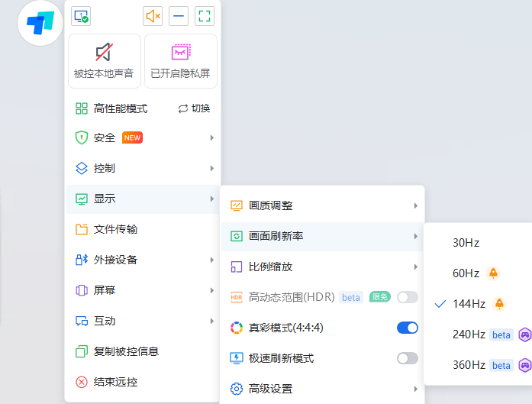Viewport: 532px width, 404px height.
Task: Select the 360Hz beta refresh rate
Action: click(x=478, y=365)
